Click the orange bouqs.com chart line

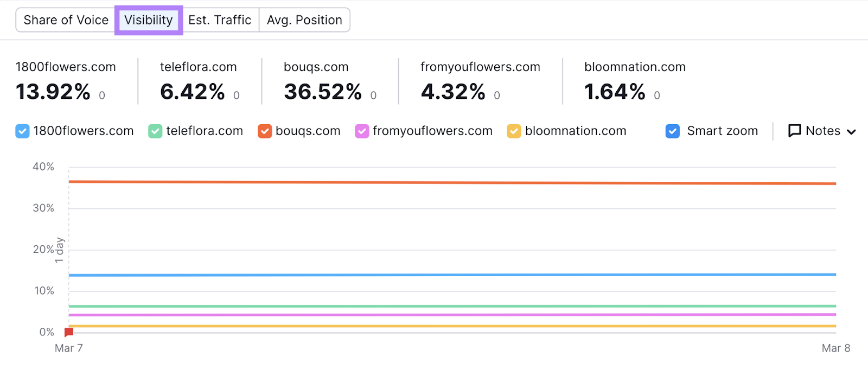tap(452, 183)
